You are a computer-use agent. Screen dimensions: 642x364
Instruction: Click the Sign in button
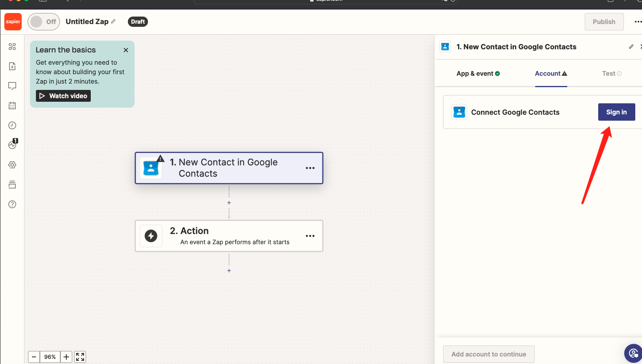click(616, 112)
